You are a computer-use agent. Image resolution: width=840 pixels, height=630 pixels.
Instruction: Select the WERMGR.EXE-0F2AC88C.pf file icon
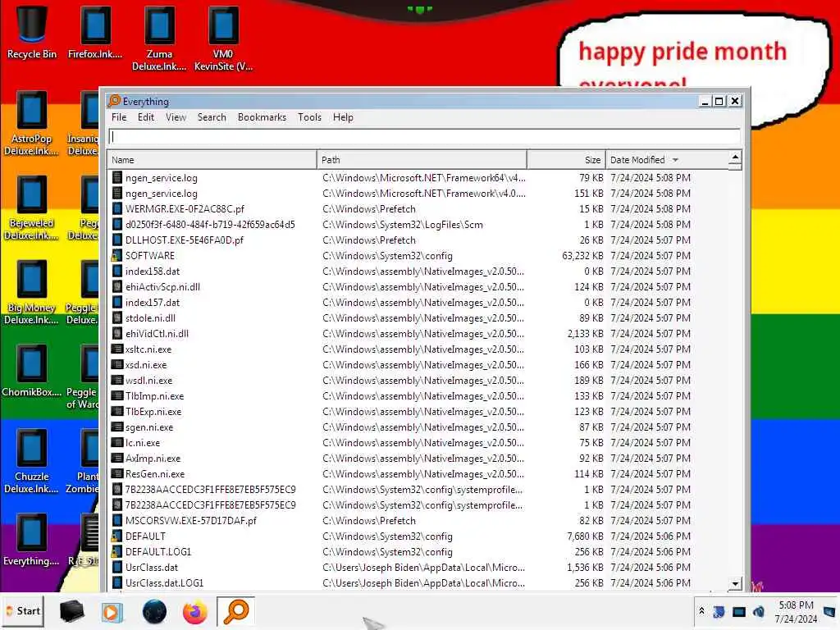(116, 209)
